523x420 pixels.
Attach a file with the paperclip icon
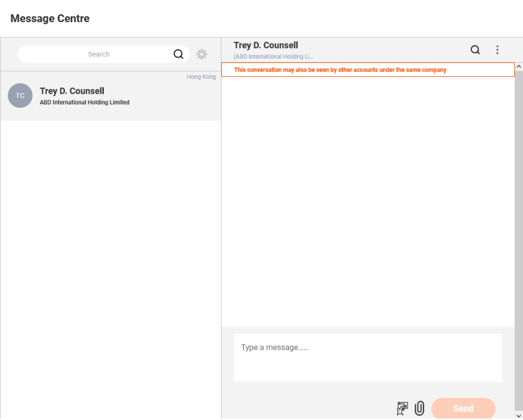pyautogui.click(x=419, y=408)
